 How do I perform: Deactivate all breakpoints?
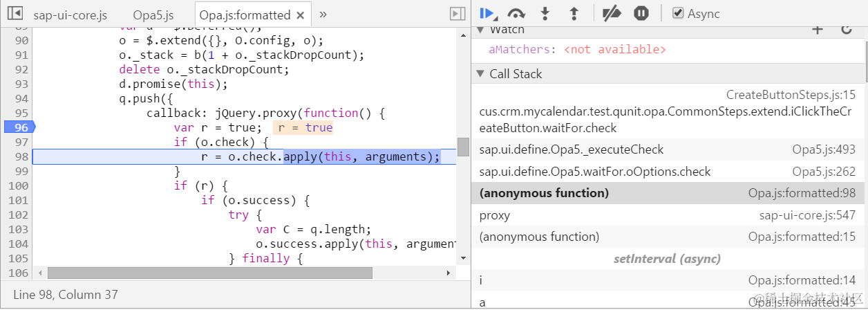pyautogui.click(x=612, y=13)
